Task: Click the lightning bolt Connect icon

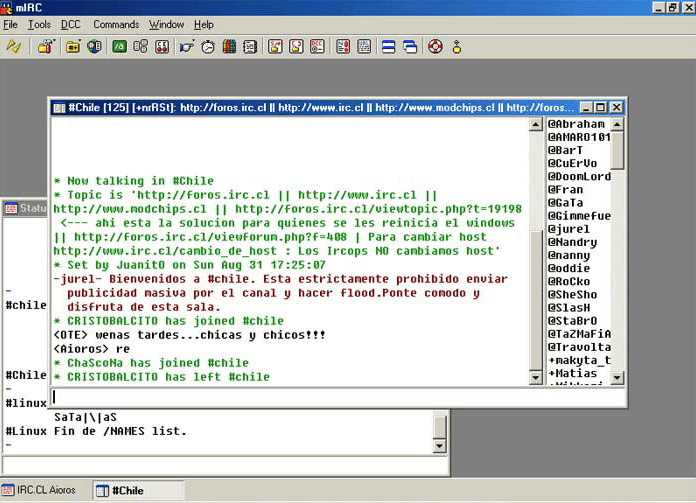Action: tap(14, 46)
